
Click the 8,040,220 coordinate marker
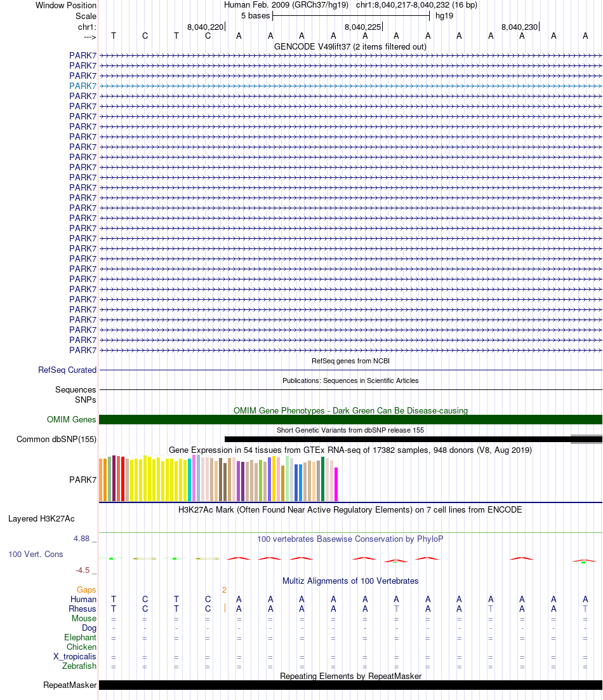[206, 27]
